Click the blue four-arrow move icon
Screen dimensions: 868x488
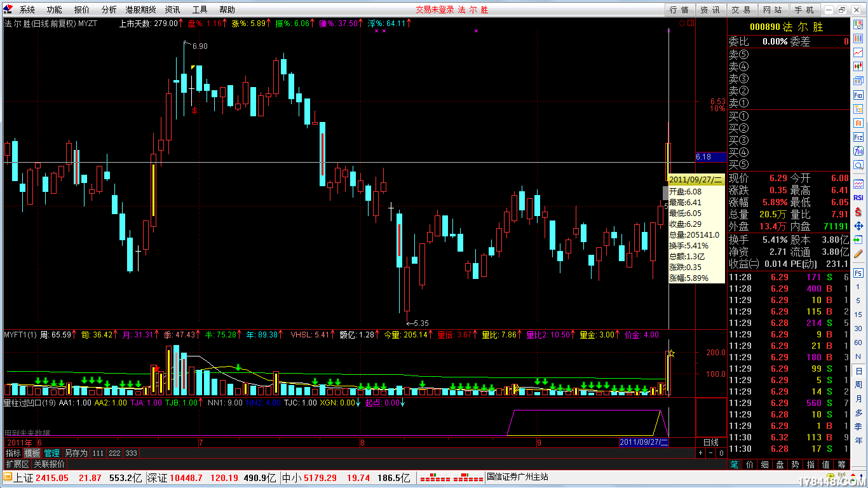[858, 226]
